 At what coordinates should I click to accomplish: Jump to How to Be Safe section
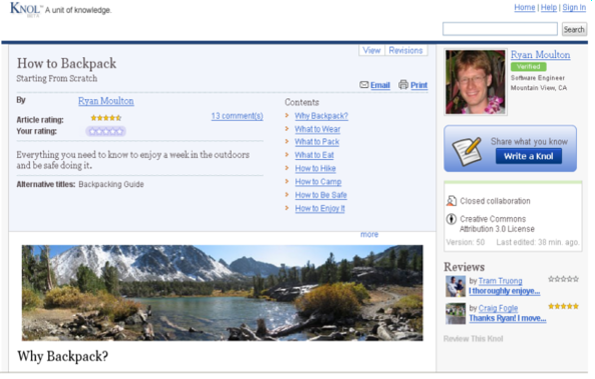point(321,195)
